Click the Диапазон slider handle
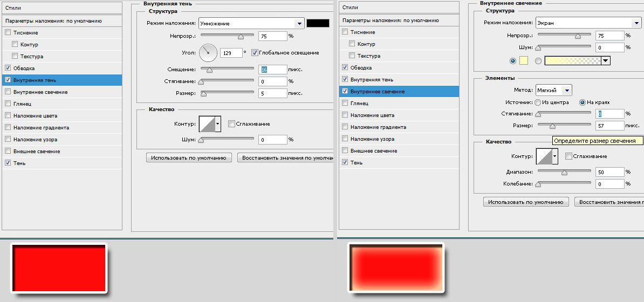This screenshot has width=644, height=302. click(x=565, y=173)
